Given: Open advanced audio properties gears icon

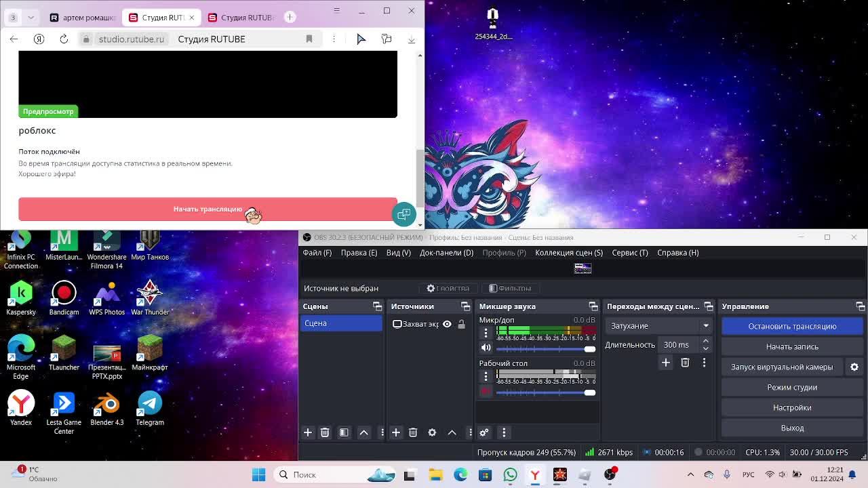Looking at the screenshot, I should (x=484, y=432).
